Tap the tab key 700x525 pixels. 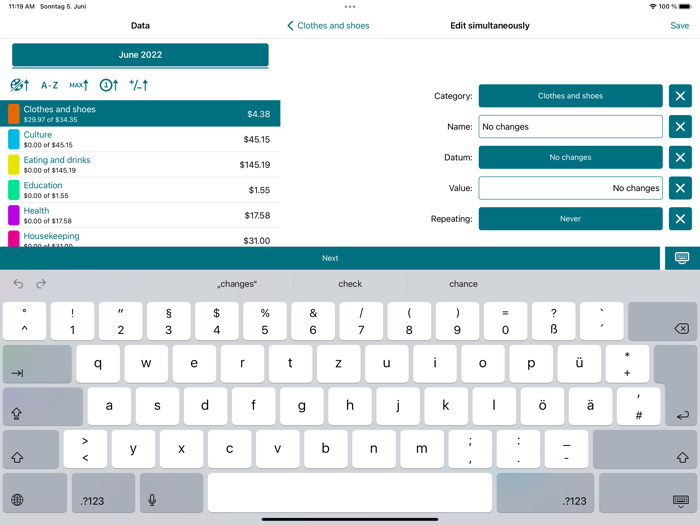37,364
